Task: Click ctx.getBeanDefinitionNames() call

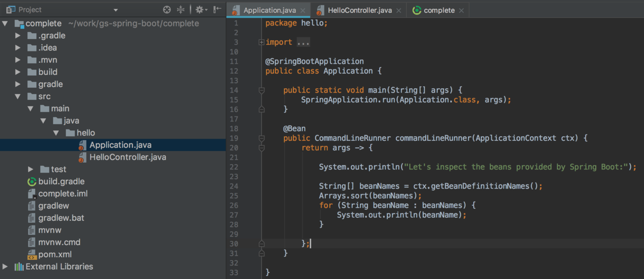Action: [x=476, y=186]
